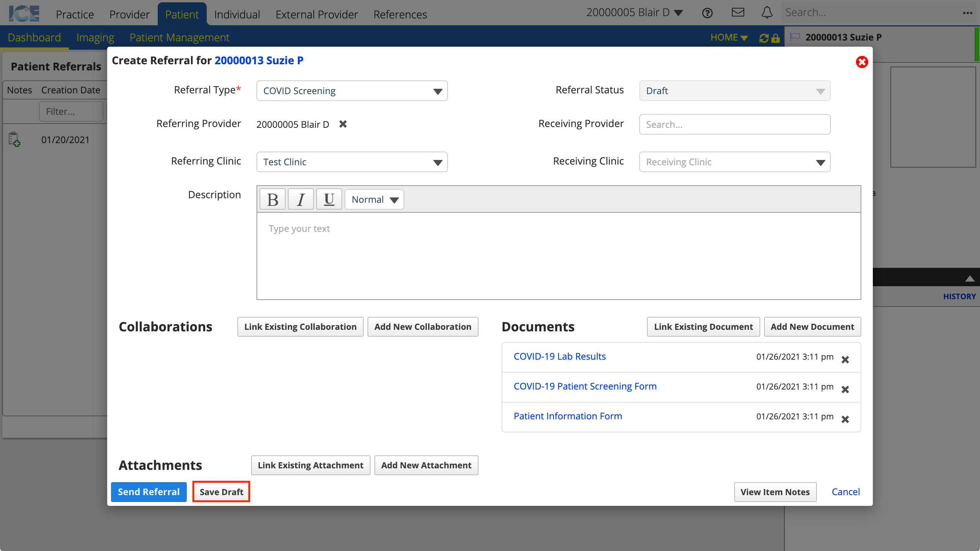
Task: Open the mail envelope icon
Action: point(738,13)
